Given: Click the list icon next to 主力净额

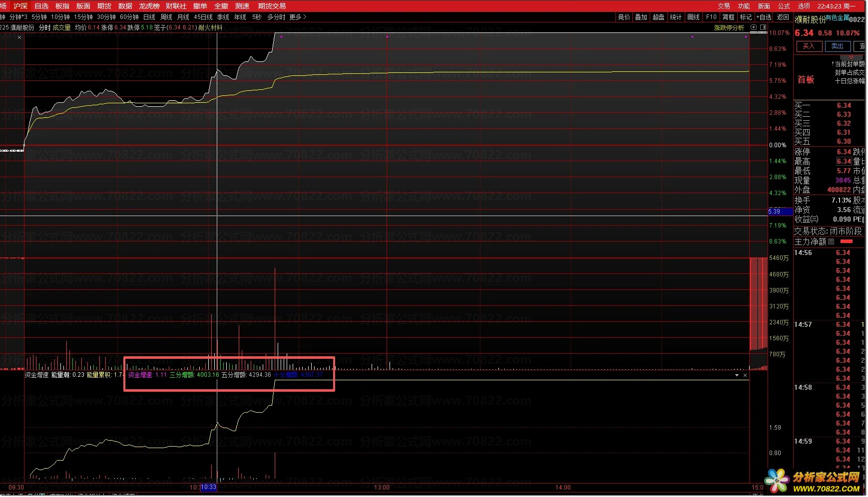Looking at the screenshot, I should (831, 242).
